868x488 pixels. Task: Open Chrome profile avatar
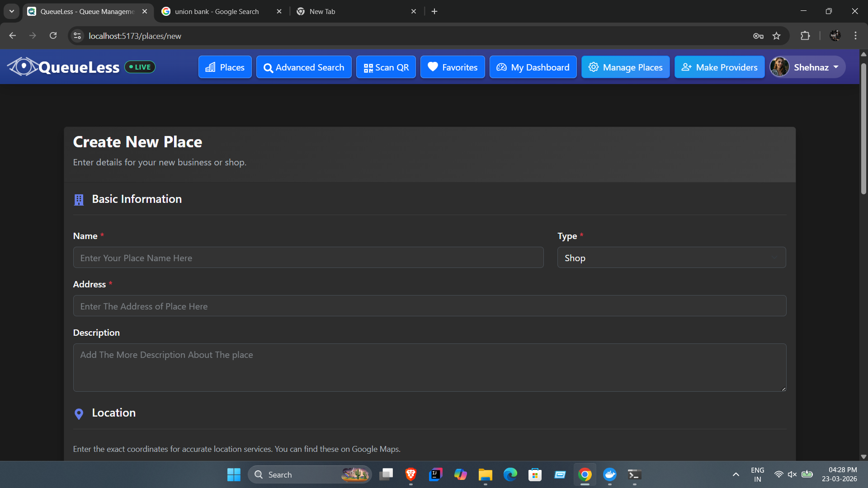(x=835, y=36)
